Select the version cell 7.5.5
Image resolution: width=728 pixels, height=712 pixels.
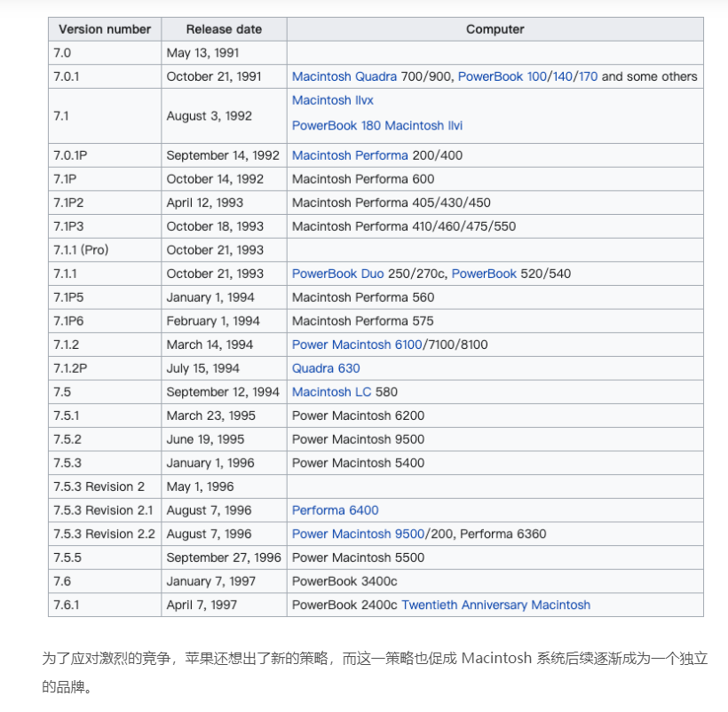point(105,558)
